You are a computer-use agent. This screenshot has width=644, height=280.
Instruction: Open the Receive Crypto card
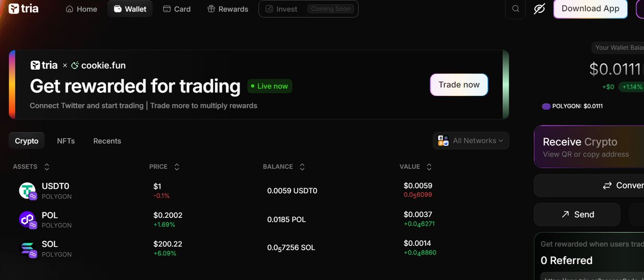point(589,147)
